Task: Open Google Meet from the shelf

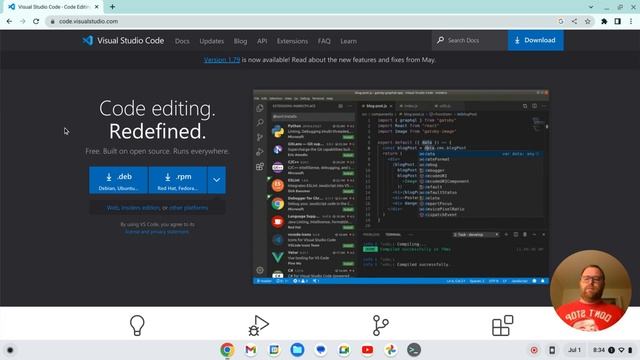Action: point(344,350)
